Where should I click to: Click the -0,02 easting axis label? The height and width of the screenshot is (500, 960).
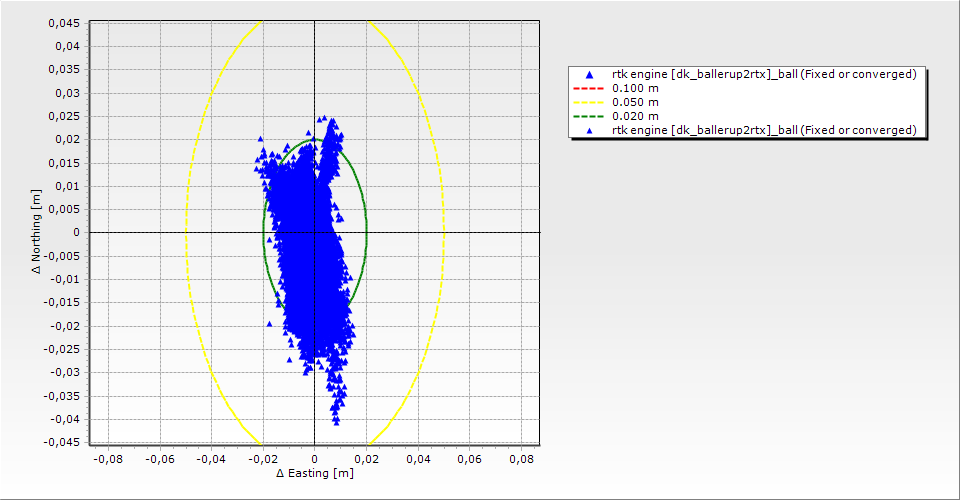pos(263,459)
